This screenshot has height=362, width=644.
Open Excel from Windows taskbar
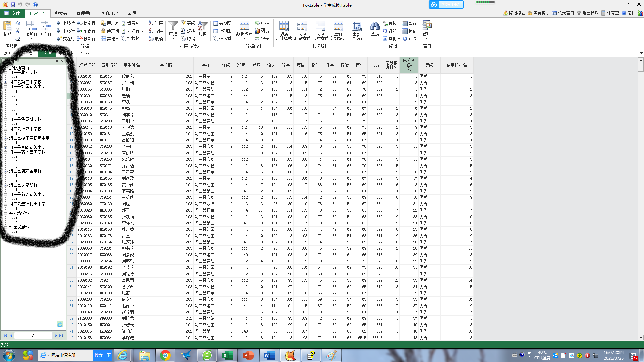(x=228, y=355)
